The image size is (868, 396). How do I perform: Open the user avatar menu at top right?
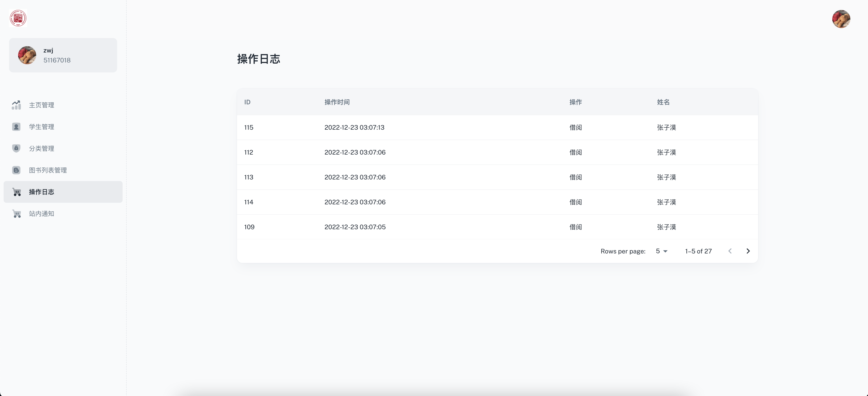841,19
